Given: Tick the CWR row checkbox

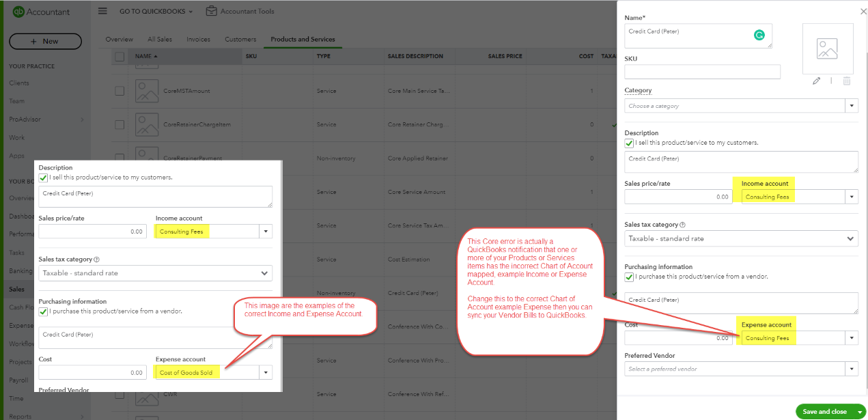Looking at the screenshot, I should 120,394.
